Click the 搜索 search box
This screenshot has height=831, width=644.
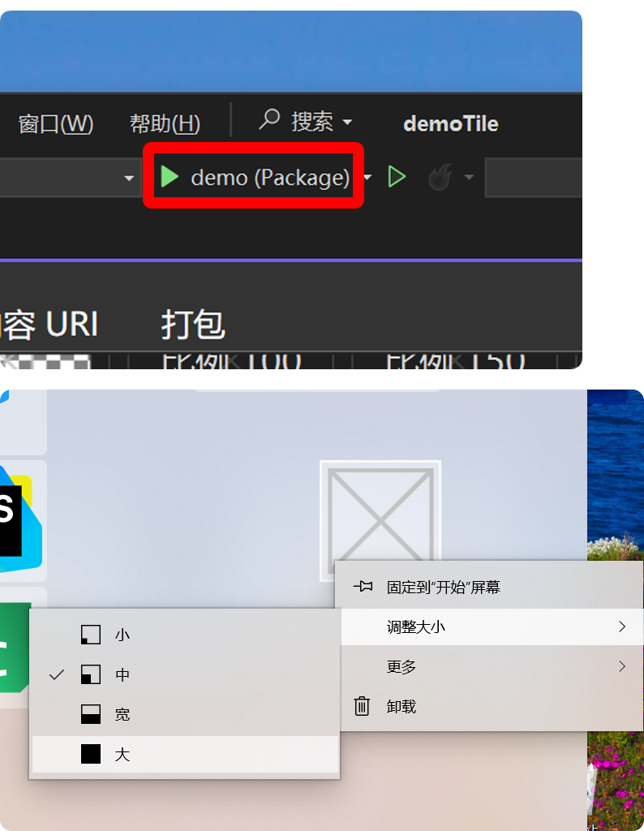(306, 122)
